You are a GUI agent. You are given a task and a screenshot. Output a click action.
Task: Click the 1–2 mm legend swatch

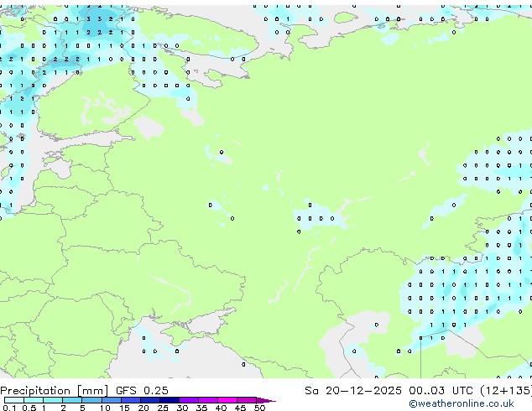click(53, 400)
